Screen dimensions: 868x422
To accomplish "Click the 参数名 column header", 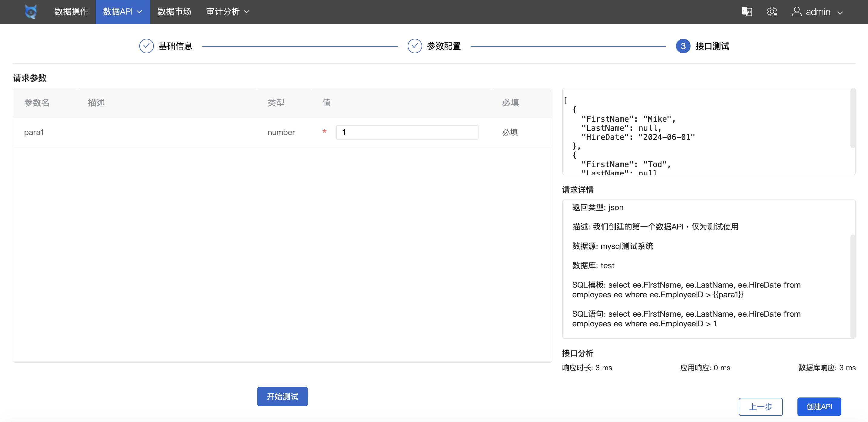I will click(37, 103).
